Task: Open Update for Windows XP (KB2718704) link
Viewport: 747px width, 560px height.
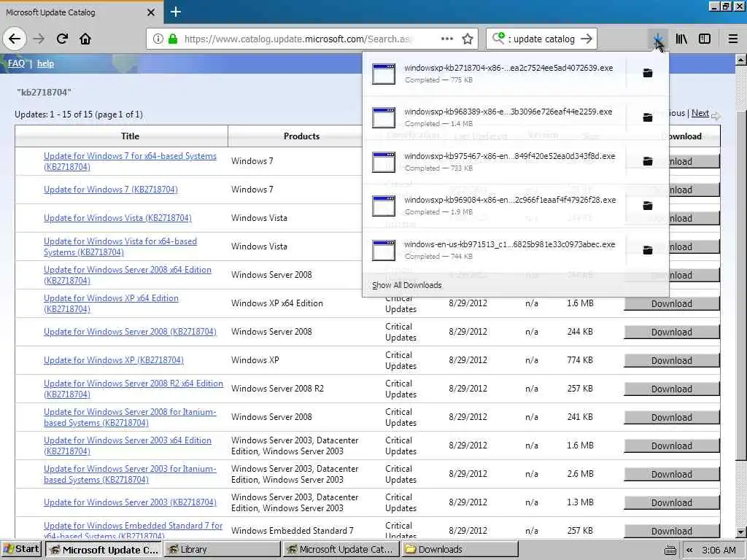Action: point(113,360)
